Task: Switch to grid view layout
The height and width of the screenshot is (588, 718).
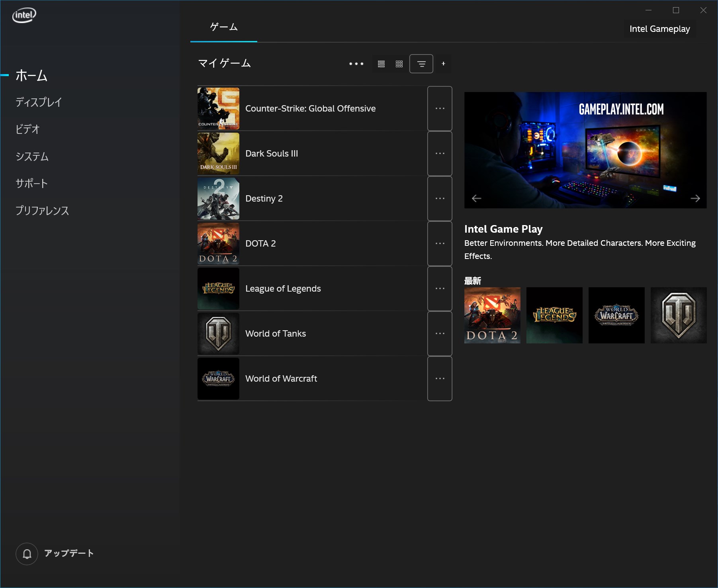Action: point(399,64)
